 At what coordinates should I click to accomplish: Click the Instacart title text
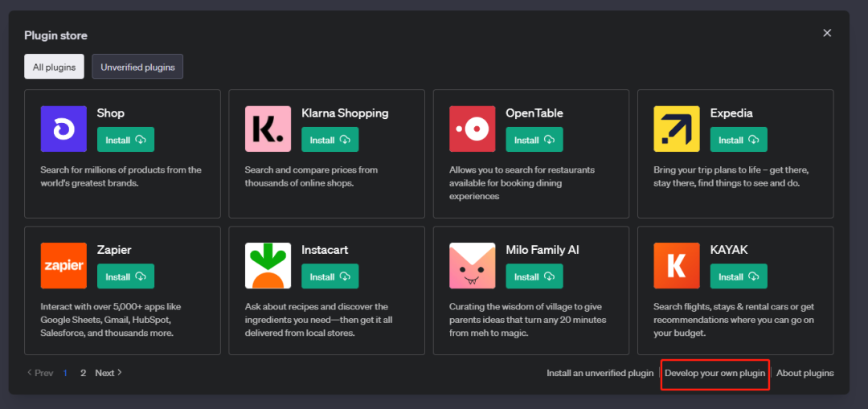click(x=325, y=250)
